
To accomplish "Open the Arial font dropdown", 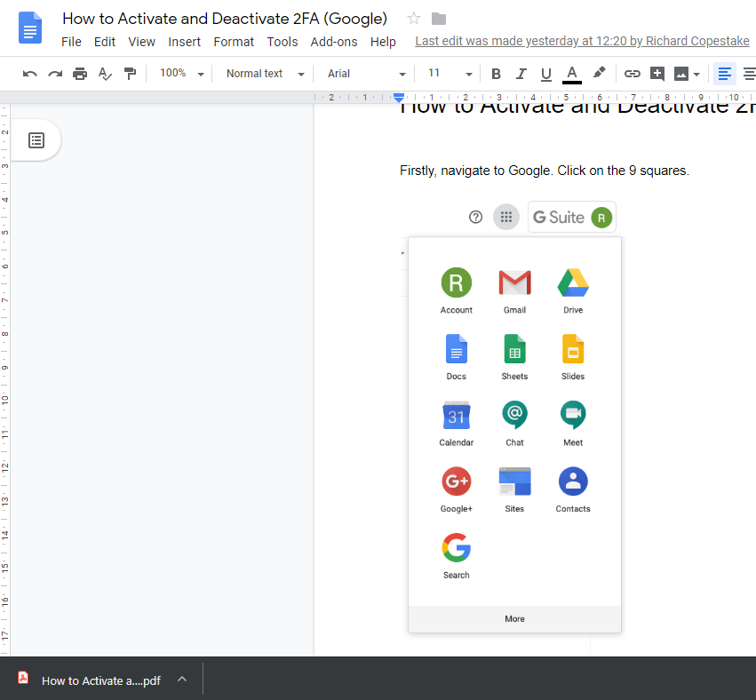I will 366,73.
